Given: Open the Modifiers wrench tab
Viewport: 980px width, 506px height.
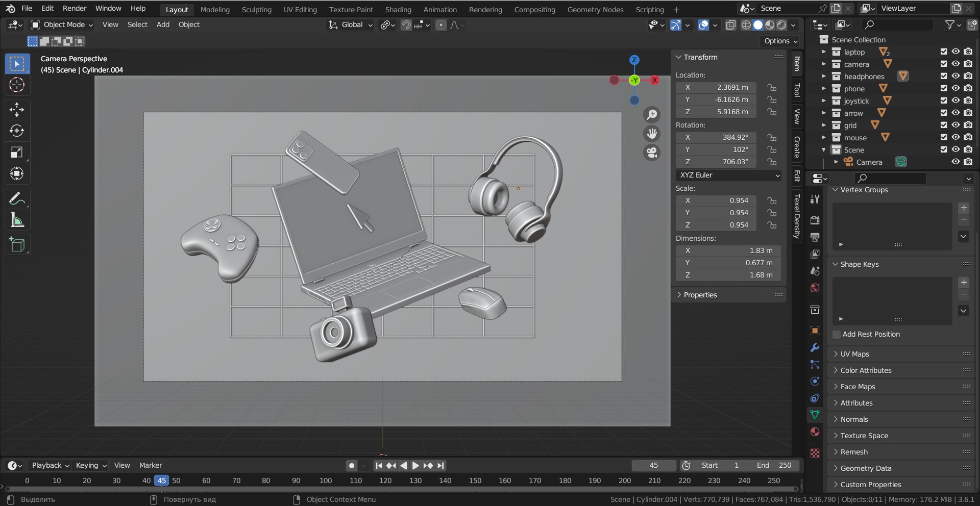Looking at the screenshot, I should (x=815, y=348).
